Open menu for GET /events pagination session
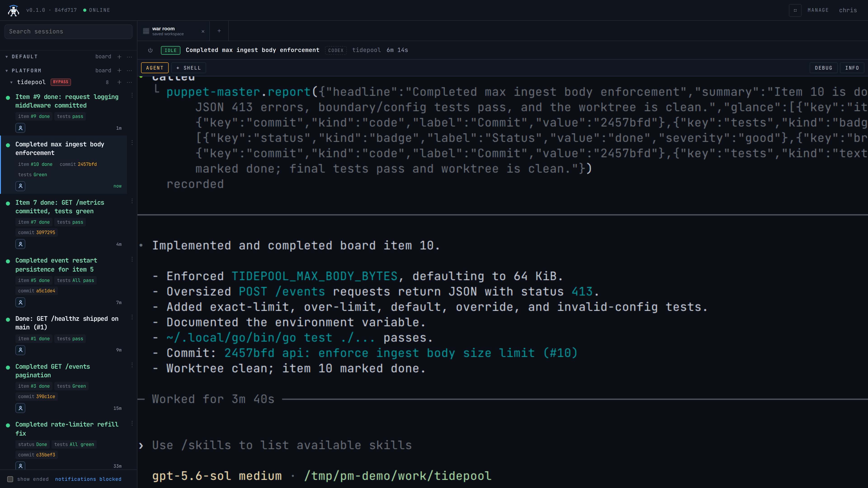Viewport: 868px width, 488px height. 132,365
